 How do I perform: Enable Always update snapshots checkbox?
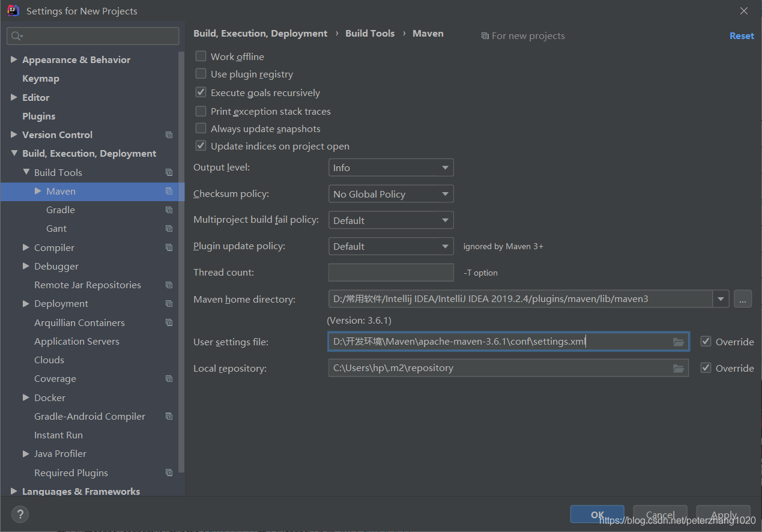(201, 128)
